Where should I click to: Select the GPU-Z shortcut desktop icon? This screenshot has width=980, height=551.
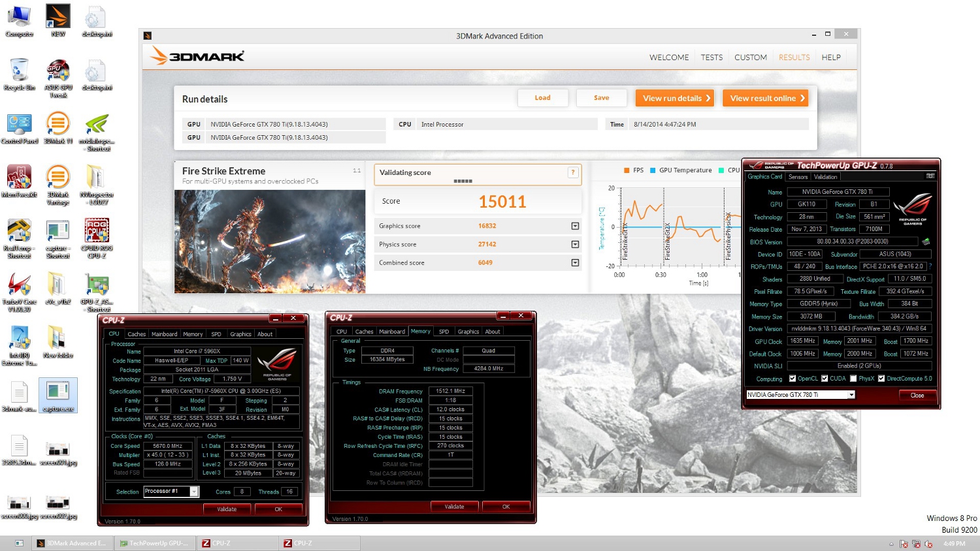[97, 292]
